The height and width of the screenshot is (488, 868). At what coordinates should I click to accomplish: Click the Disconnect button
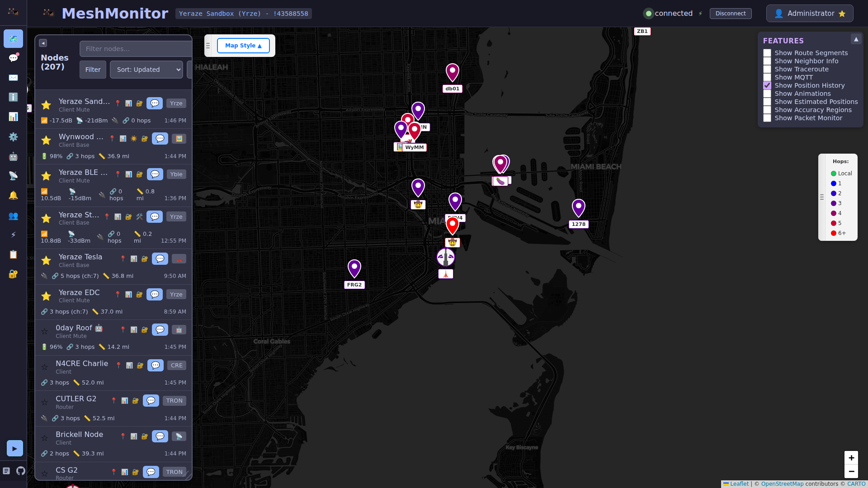pos(730,13)
